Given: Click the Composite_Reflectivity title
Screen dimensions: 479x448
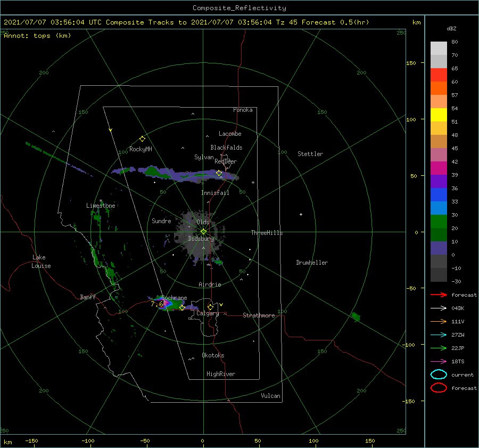Looking at the screenshot, I should tap(240, 8).
